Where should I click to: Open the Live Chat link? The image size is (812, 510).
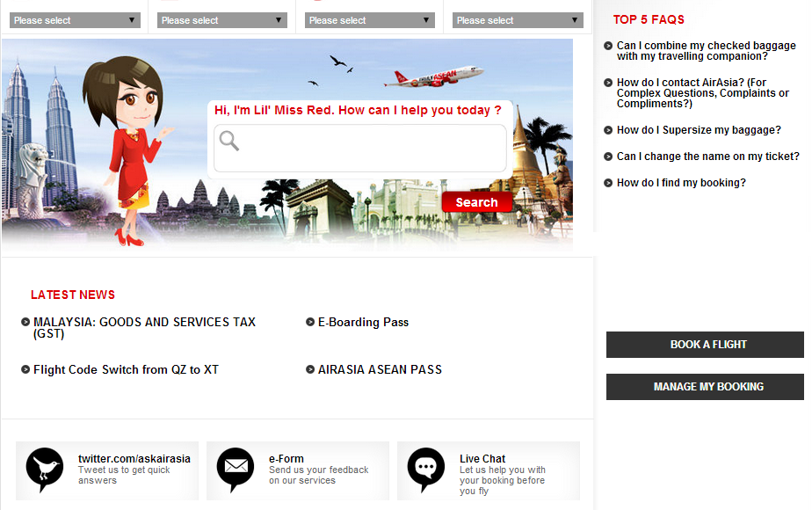[482, 459]
